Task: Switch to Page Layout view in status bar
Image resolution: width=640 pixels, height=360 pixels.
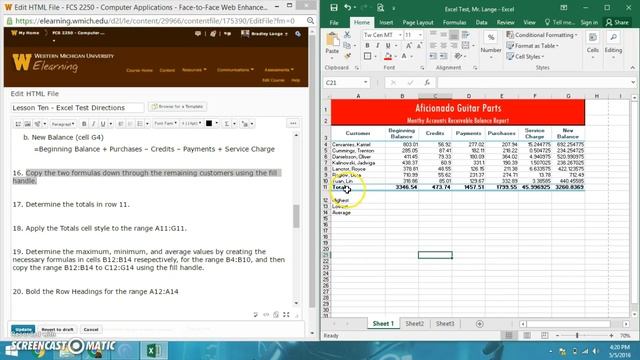Action: tap(527, 336)
